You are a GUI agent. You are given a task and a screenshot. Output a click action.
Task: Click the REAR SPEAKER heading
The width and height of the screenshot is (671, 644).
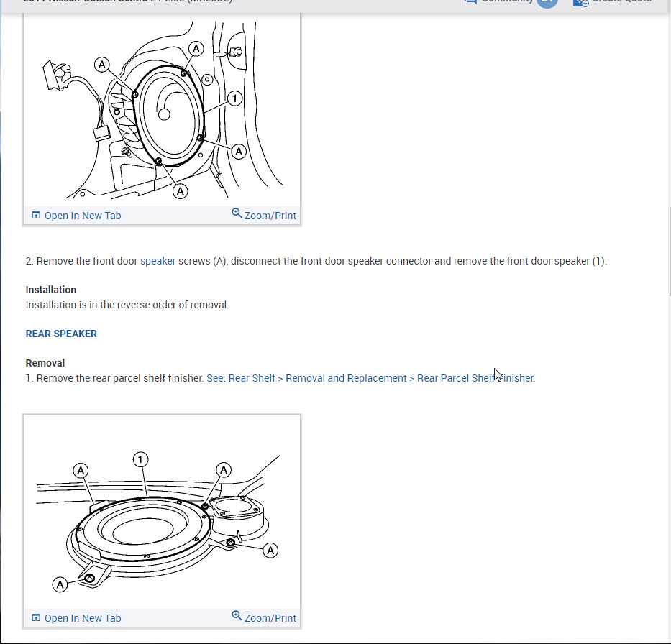61,333
